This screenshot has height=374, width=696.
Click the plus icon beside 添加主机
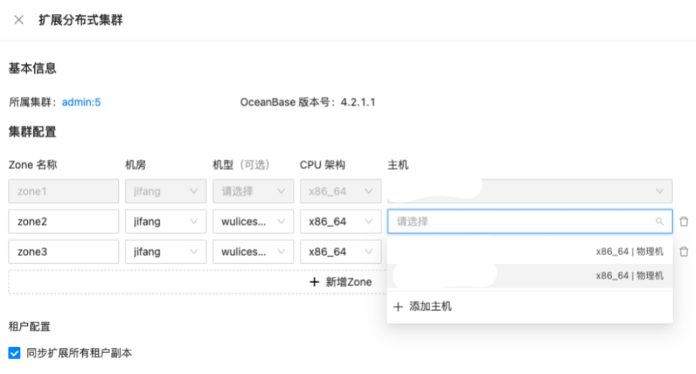point(398,307)
